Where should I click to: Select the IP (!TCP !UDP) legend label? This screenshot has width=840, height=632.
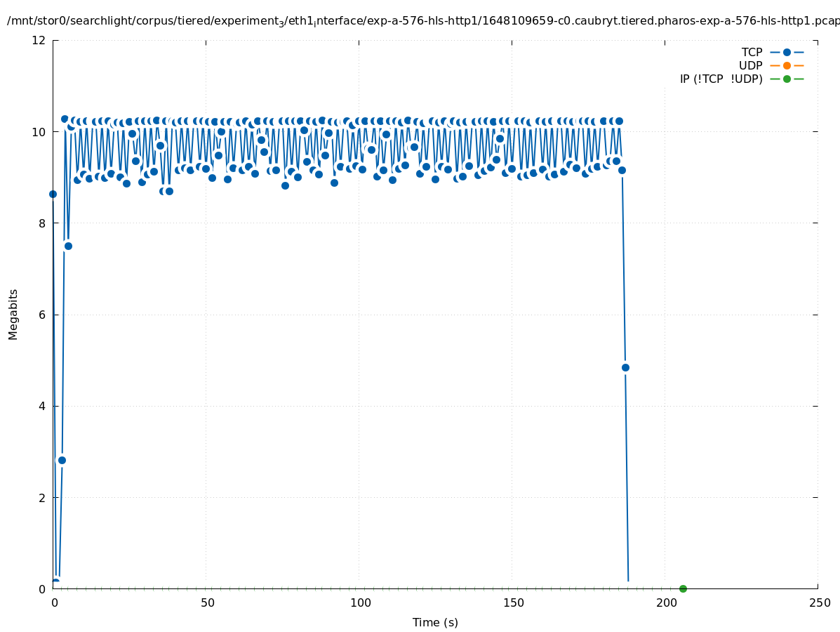point(721,79)
